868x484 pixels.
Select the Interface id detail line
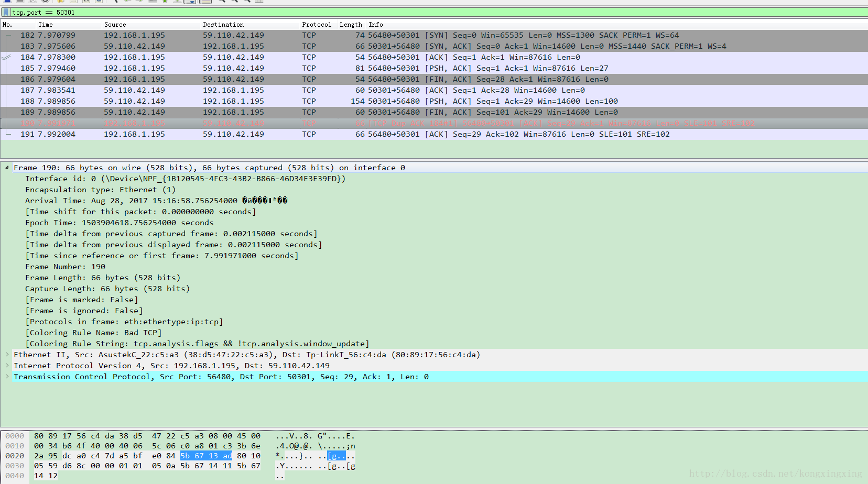click(186, 179)
